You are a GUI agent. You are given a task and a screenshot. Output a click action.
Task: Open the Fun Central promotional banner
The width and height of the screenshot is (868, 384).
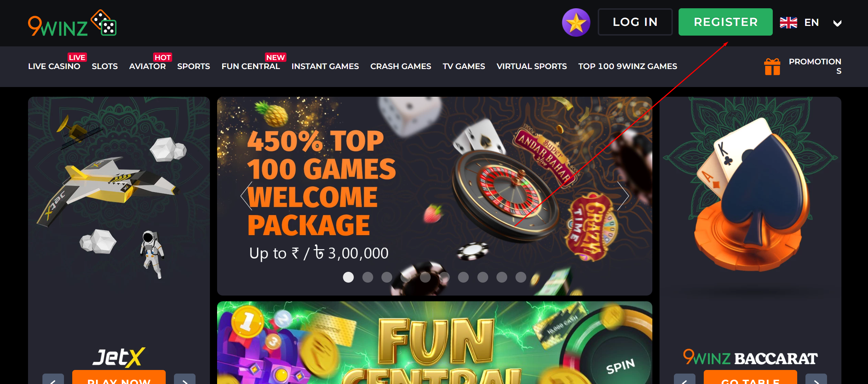pos(435,343)
